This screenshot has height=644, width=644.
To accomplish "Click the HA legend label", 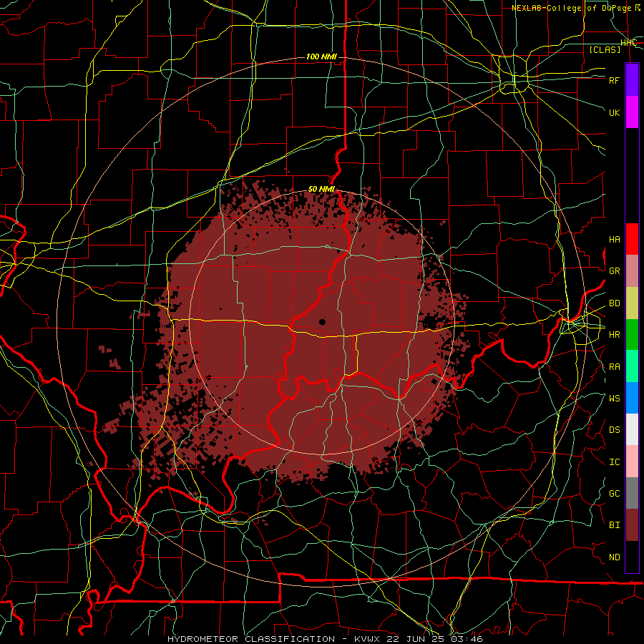I will point(614,240).
